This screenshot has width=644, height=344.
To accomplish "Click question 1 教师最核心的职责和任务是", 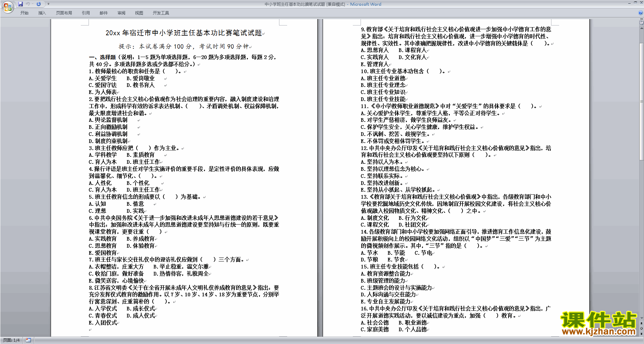I will [135, 71].
